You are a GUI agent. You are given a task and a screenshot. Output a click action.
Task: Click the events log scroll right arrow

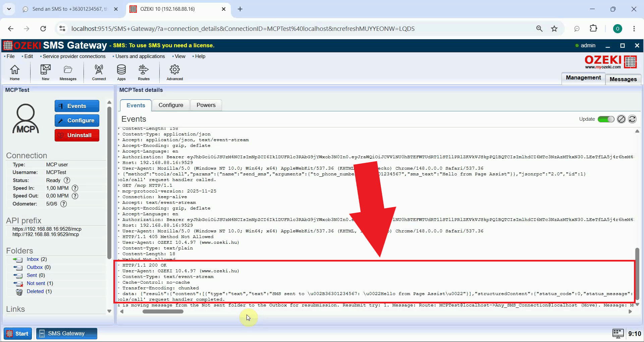630,311
